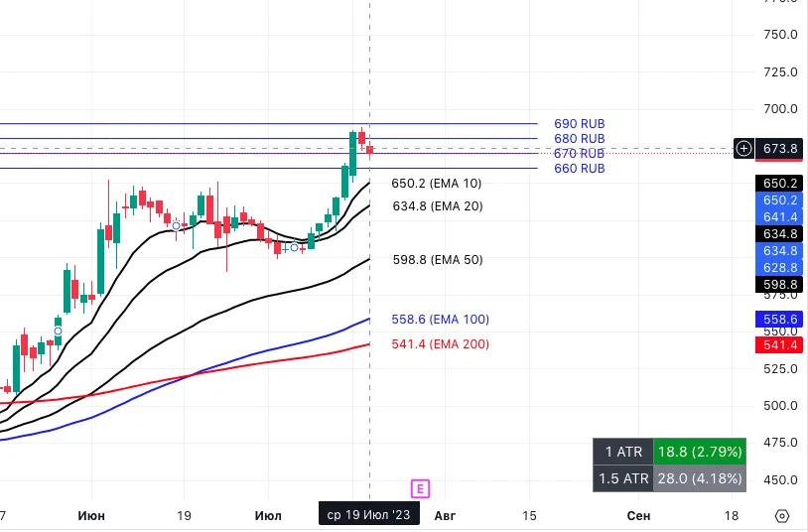Viewport: 808px width, 532px height.
Task: Click the blue 641.4 price axis tag
Action: pyautogui.click(x=779, y=217)
